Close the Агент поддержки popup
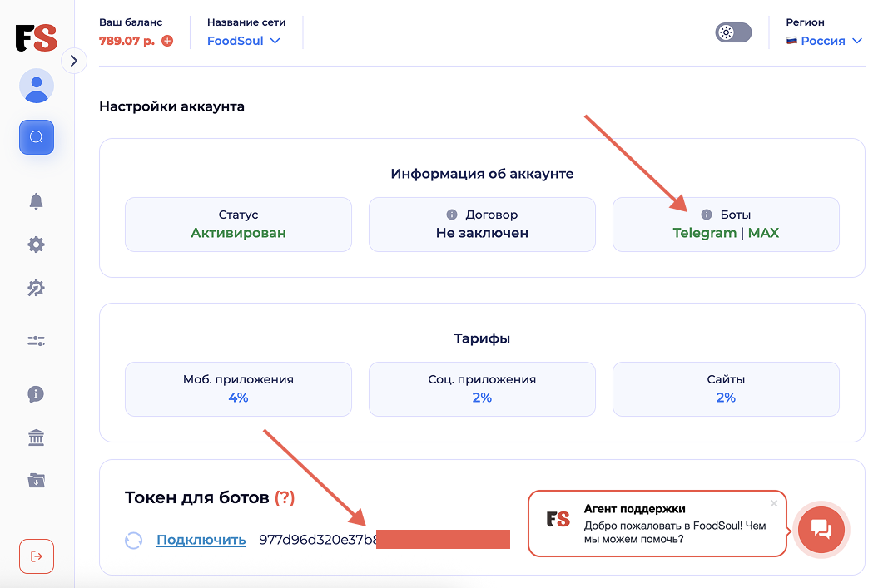The height and width of the screenshot is (588, 888). [774, 503]
